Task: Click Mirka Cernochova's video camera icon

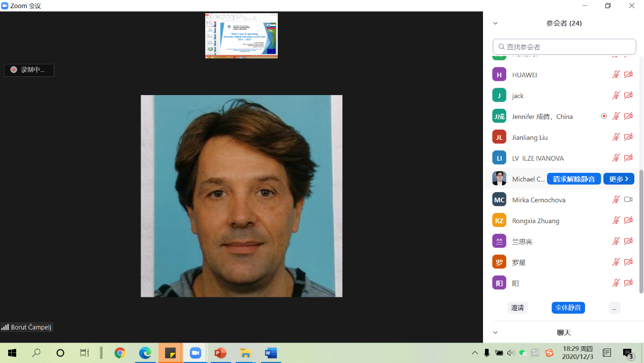Action: point(628,200)
